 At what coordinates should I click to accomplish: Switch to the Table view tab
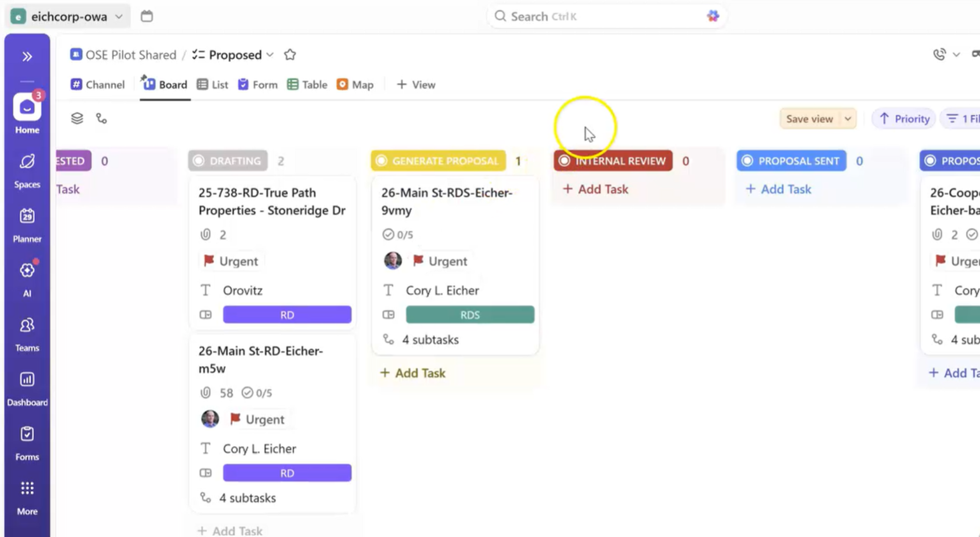[307, 85]
